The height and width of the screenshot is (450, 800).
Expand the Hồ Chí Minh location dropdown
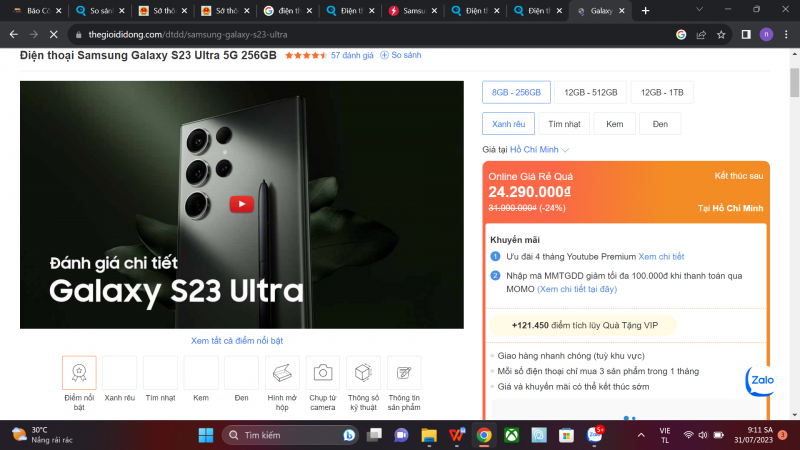[x=539, y=149]
